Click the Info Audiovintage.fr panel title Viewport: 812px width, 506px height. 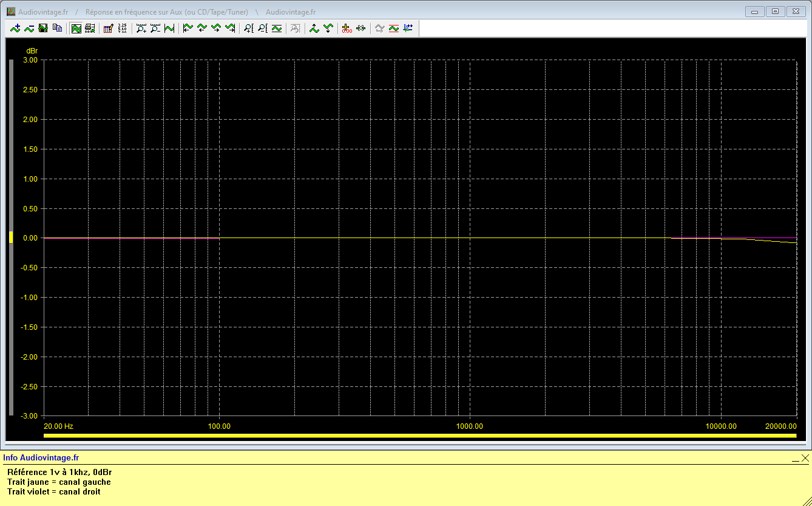pyautogui.click(x=41, y=458)
